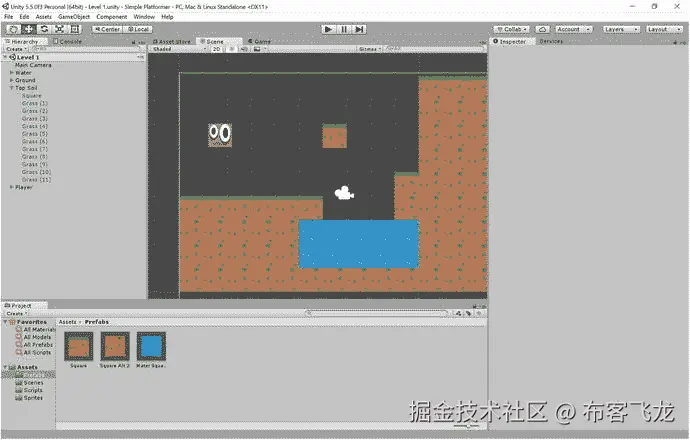
Task: Open the Assets menu
Action: pos(44,17)
